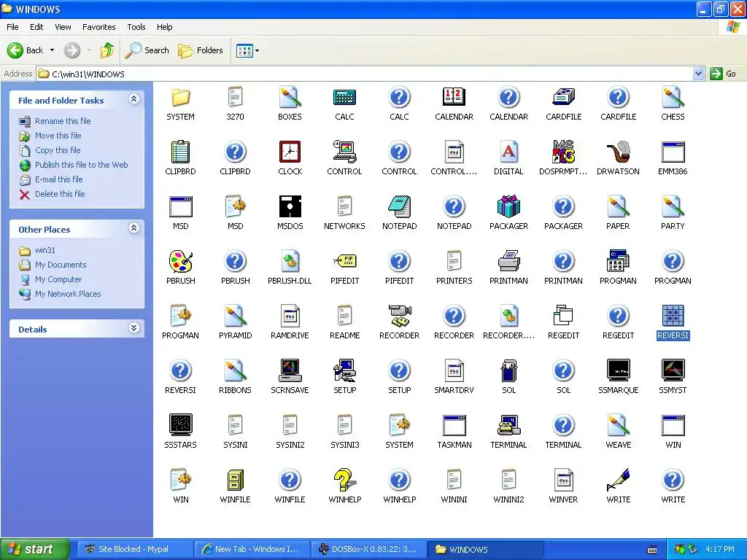Toggle the Folders pane button
Viewport: 747px width, 560px height.
coord(201,50)
